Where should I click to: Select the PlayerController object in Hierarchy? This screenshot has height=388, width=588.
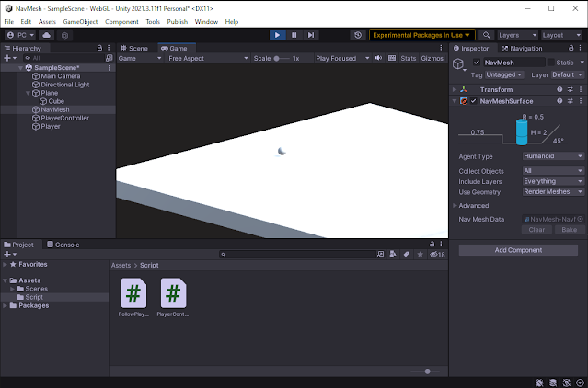pos(64,118)
